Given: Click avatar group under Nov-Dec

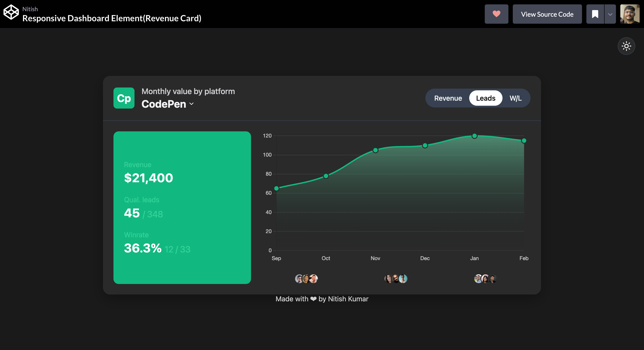Looking at the screenshot, I should [396, 279].
